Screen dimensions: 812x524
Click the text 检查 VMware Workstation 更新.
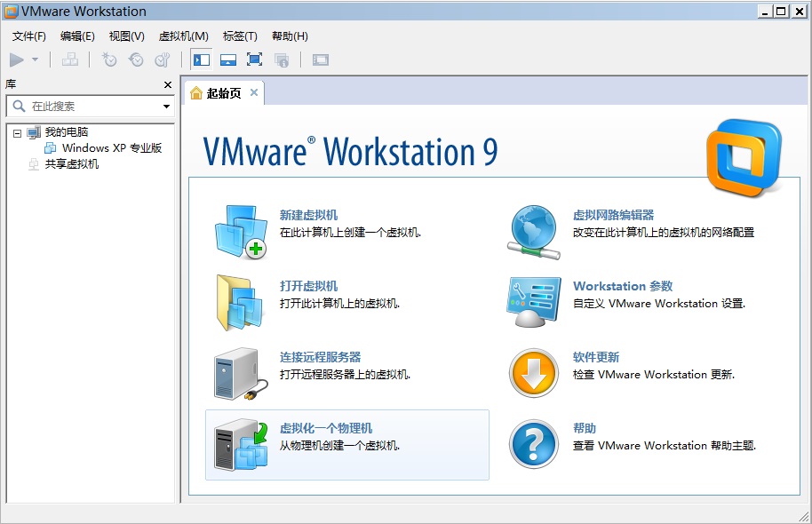click(654, 375)
